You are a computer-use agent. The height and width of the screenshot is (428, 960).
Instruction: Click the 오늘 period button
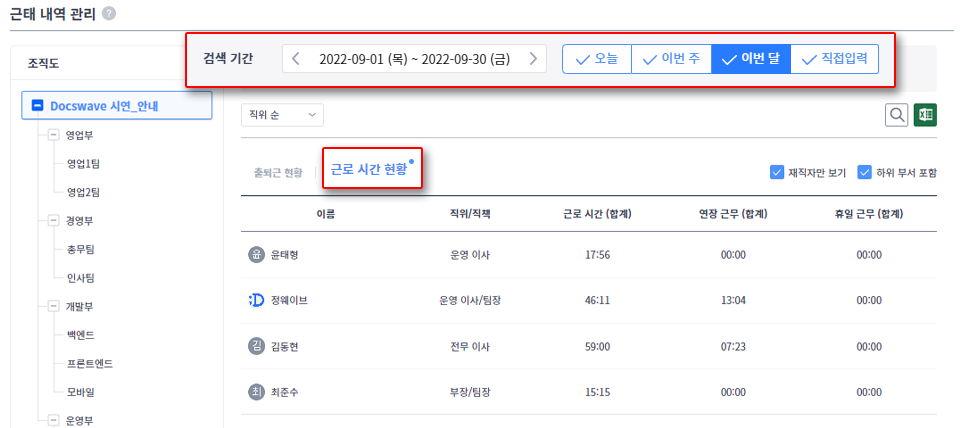pos(597,59)
